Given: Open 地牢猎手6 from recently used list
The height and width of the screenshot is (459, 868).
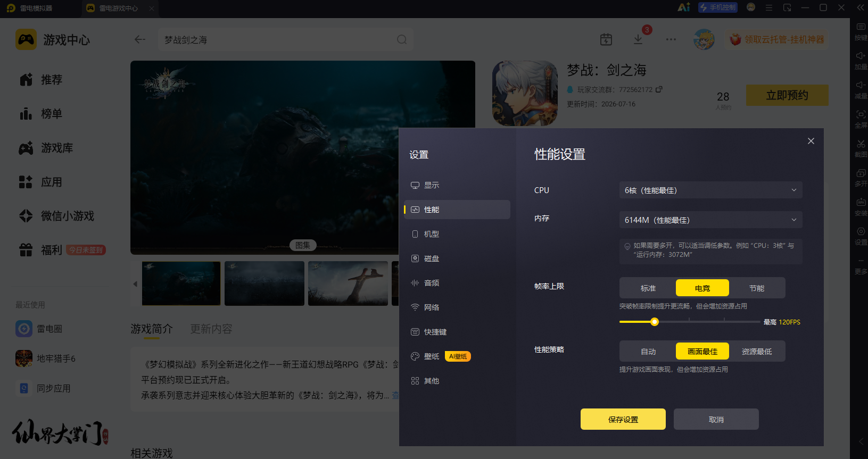Looking at the screenshot, I should pyautogui.click(x=45, y=358).
